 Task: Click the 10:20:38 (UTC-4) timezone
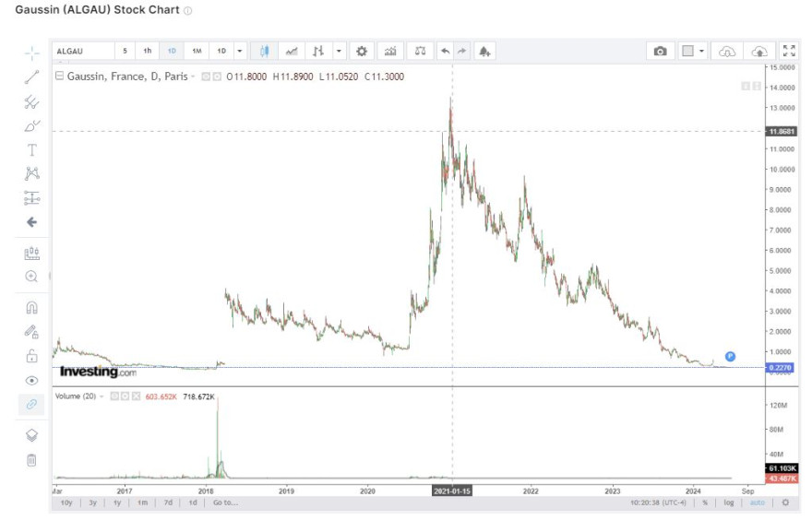click(x=658, y=502)
